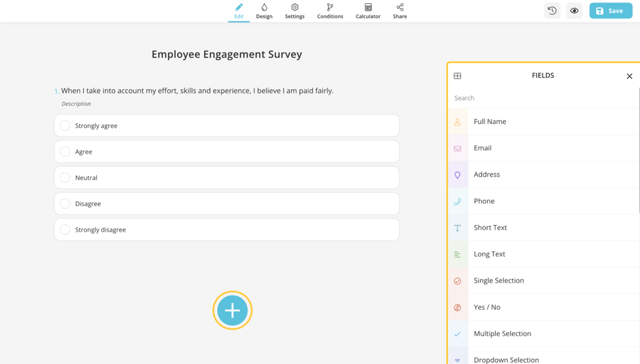Close the Fields panel

(629, 76)
